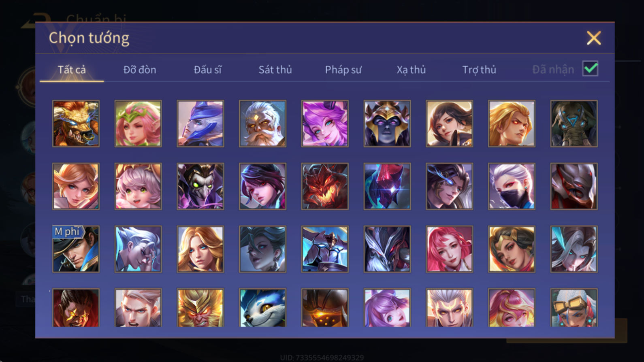Close the Chọn tướng dialog
The image size is (644, 362).
(594, 38)
